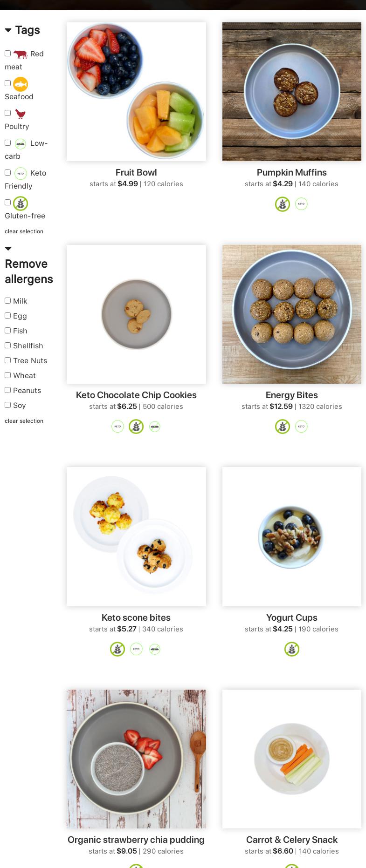
Task: Click the gluten-free wheat icon in Tags
Action: 21,203
